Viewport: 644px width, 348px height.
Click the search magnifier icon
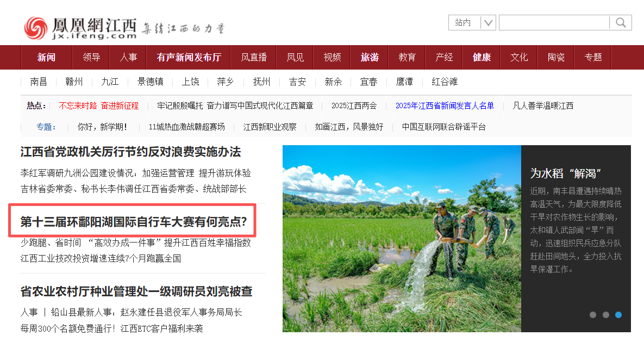[621, 23]
